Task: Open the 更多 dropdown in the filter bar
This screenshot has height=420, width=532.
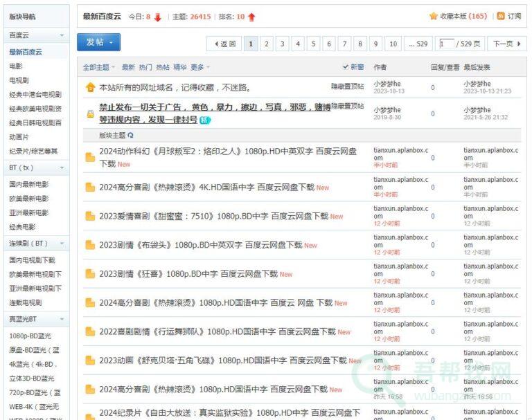Action: pos(200,67)
